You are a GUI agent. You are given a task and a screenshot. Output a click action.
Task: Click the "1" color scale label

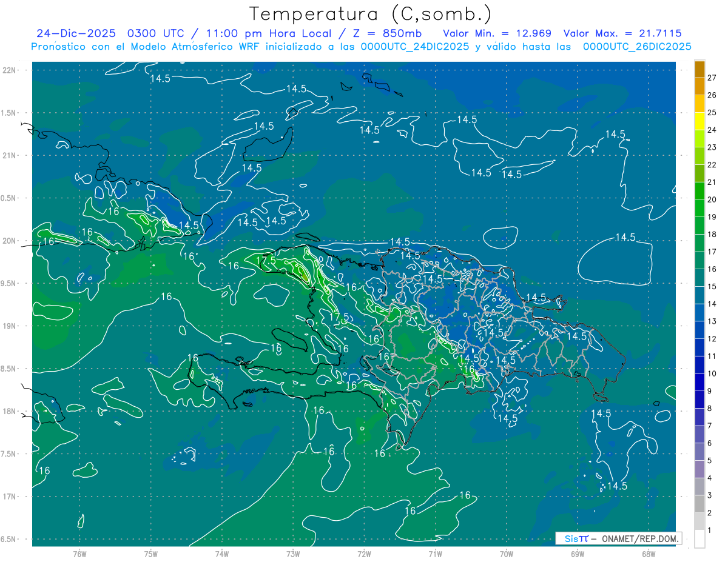pyautogui.click(x=710, y=530)
